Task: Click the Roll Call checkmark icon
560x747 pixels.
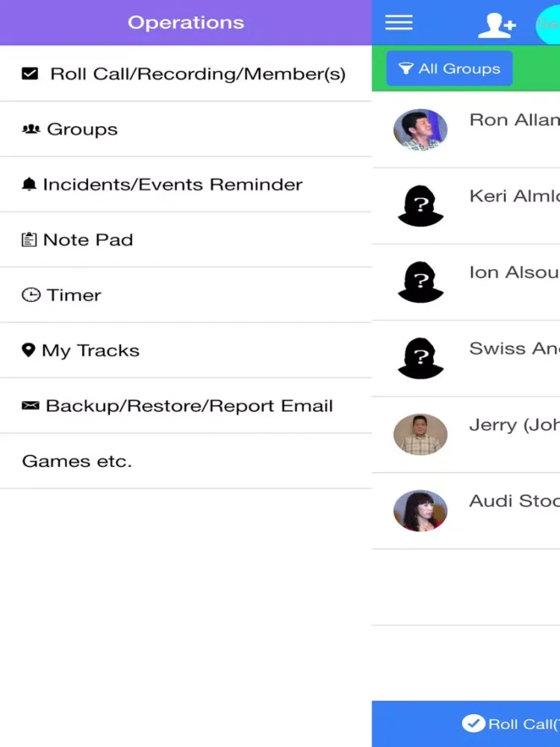Action: point(473,723)
